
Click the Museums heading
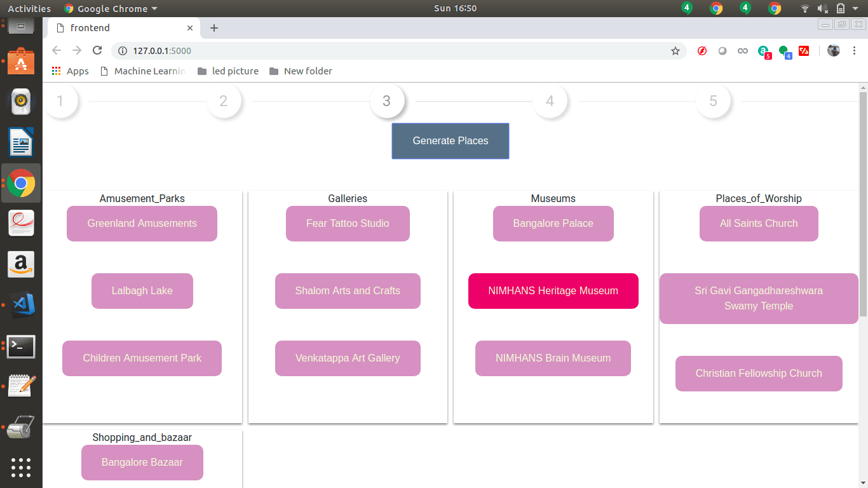pyautogui.click(x=553, y=198)
